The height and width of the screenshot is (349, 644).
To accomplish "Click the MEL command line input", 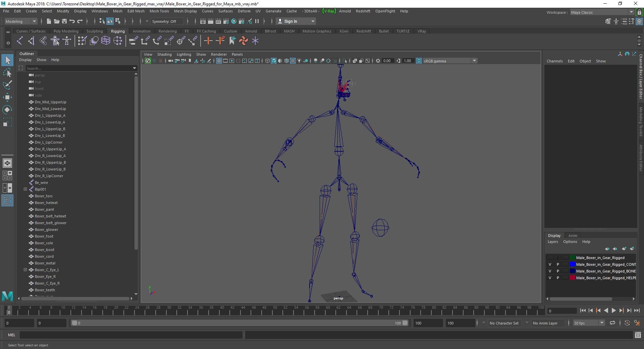I will coord(131,335).
